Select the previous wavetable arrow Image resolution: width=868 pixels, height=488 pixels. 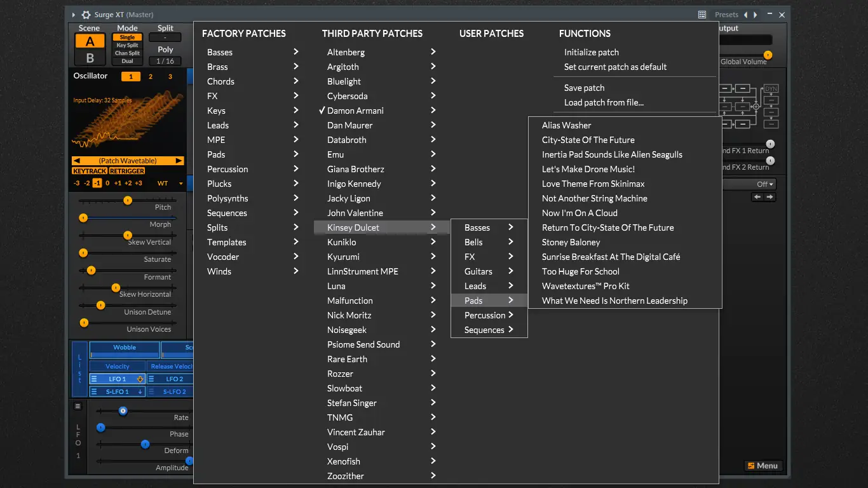coord(77,161)
